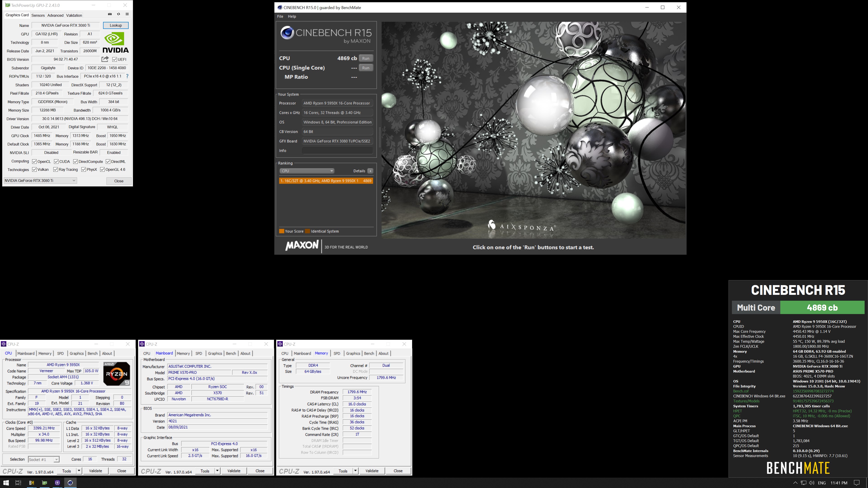Switch to the Bench tab in the first CPU-Z window
Image resolution: width=868 pixels, height=488 pixels.
[x=92, y=353]
